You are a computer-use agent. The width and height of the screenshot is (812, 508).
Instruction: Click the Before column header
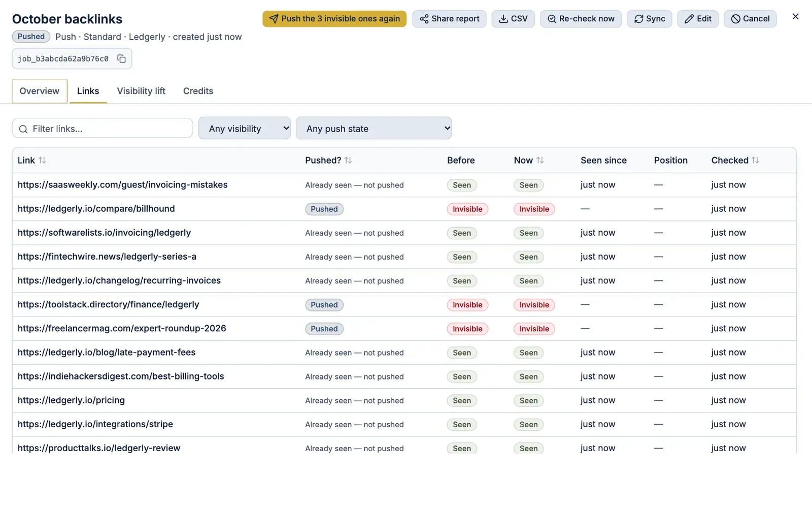(461, 161)
